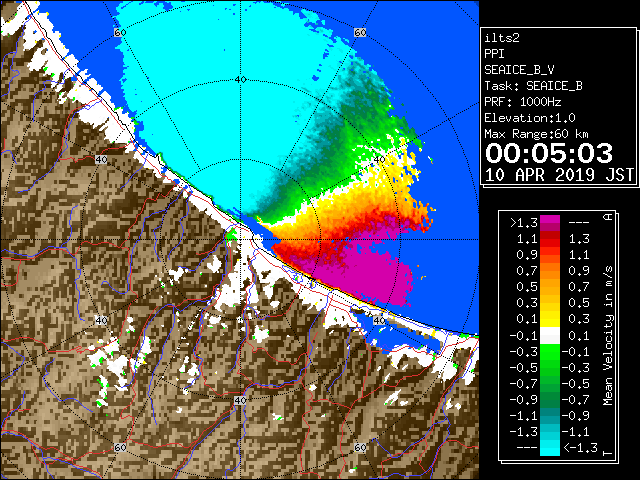Image resolution: width=640 pixels, height=480 pixels.
Task: Click the "60" range label in the northeast
Action: point(360,32)
